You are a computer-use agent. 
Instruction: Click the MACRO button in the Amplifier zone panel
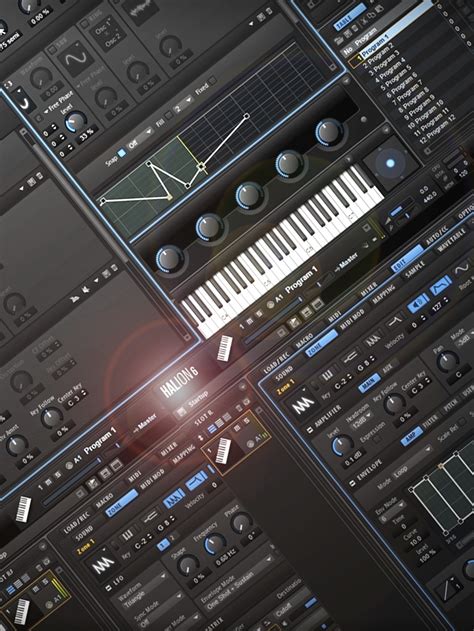304,340
